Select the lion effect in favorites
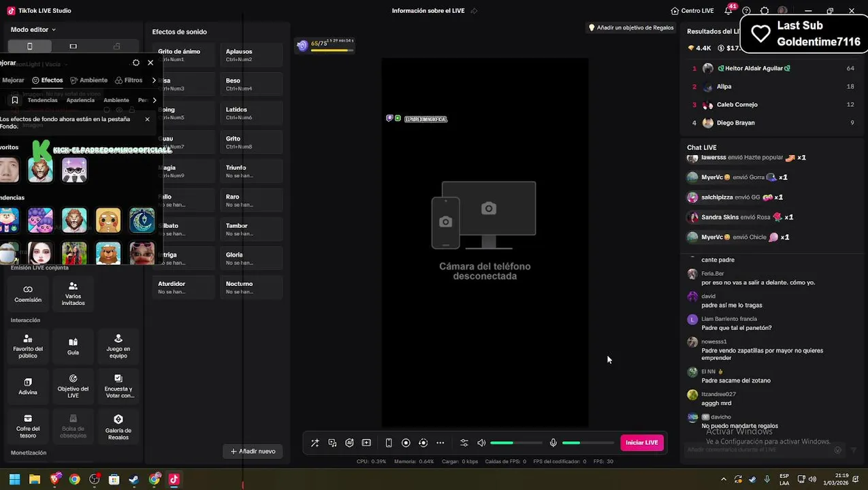Screen dimensions: 868x490 point(40,170)
